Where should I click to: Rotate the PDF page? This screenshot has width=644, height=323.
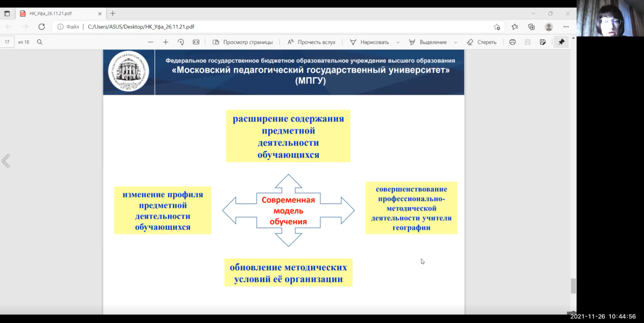[181, 42]
